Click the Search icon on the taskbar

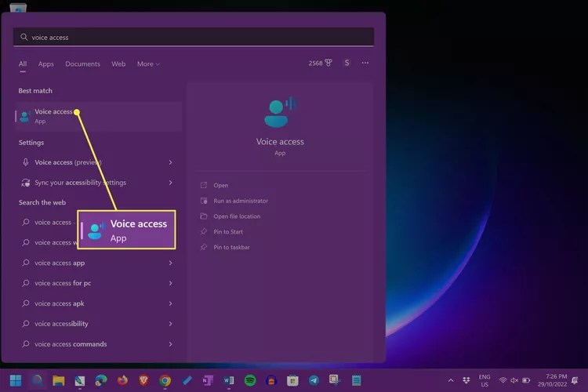(x=37, y=380)
